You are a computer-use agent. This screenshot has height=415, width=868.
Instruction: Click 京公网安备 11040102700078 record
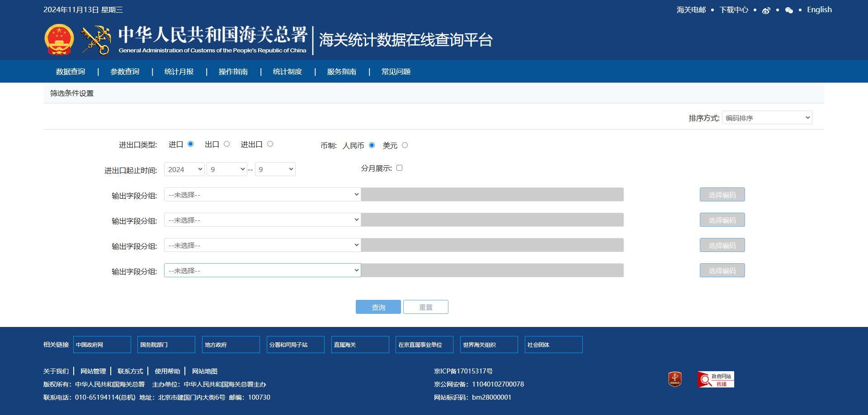click(479, 384)
